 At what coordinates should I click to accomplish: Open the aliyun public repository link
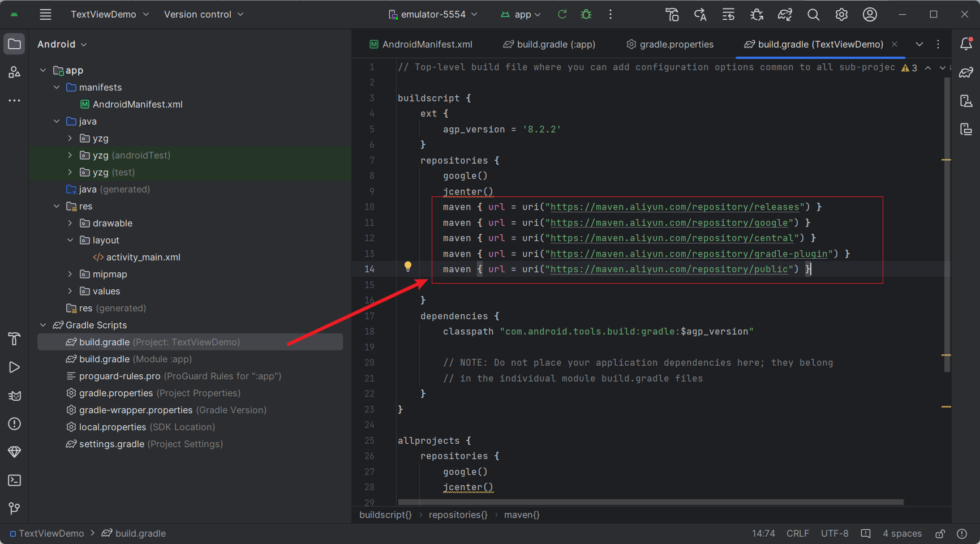(x=669, y=269)
